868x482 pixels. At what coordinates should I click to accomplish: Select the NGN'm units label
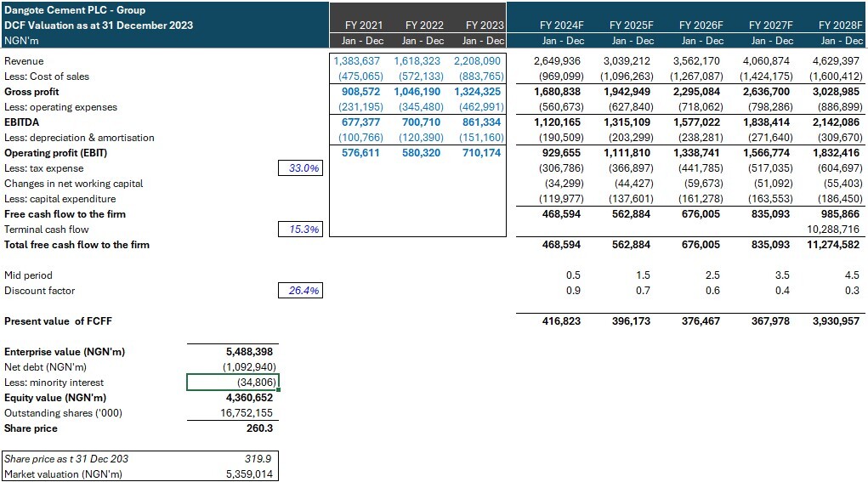21,41
